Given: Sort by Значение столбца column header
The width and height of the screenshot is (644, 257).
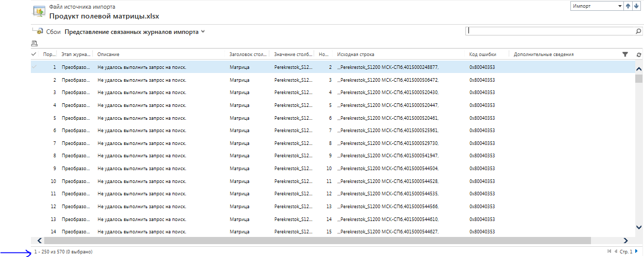Looking at the screenshot, I should tap(293, 54).
